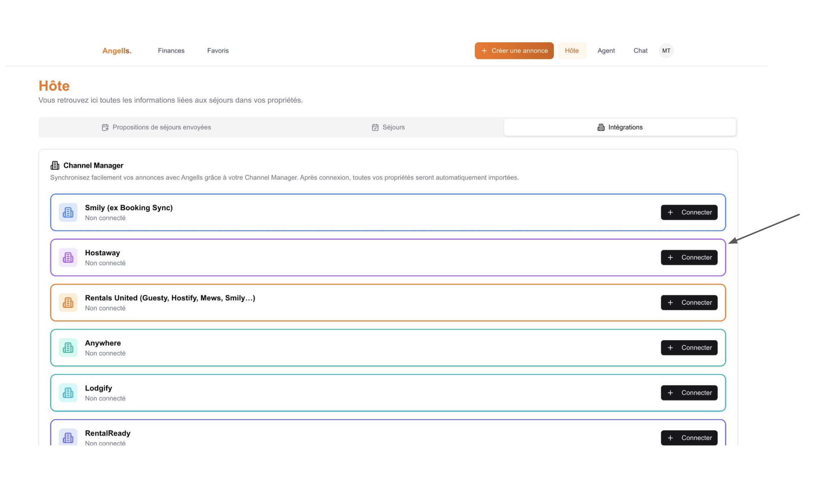Open the Favoris page
Viewport: 814px width, 504px height.
pyautogui.click(x=218, y=51)
